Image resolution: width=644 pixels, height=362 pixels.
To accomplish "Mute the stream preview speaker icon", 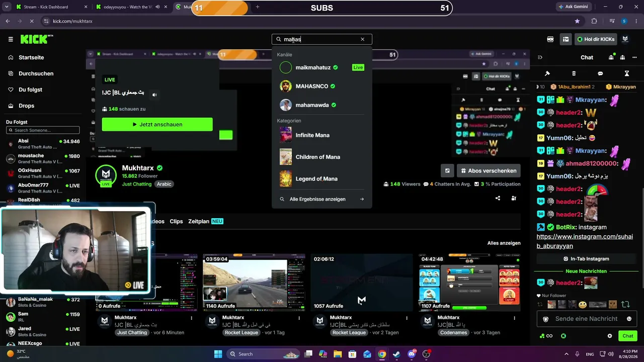I will click(155, 95).
